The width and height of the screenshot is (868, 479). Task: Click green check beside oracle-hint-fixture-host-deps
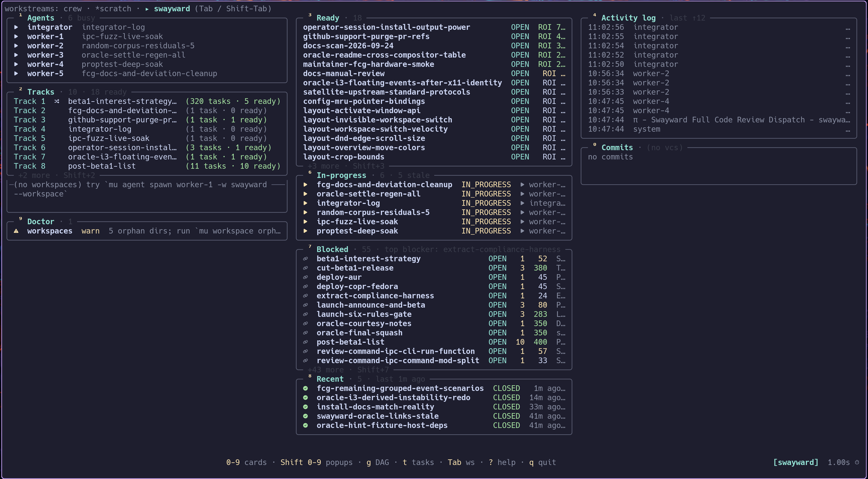pyautogui.click(x=305, y=425)
